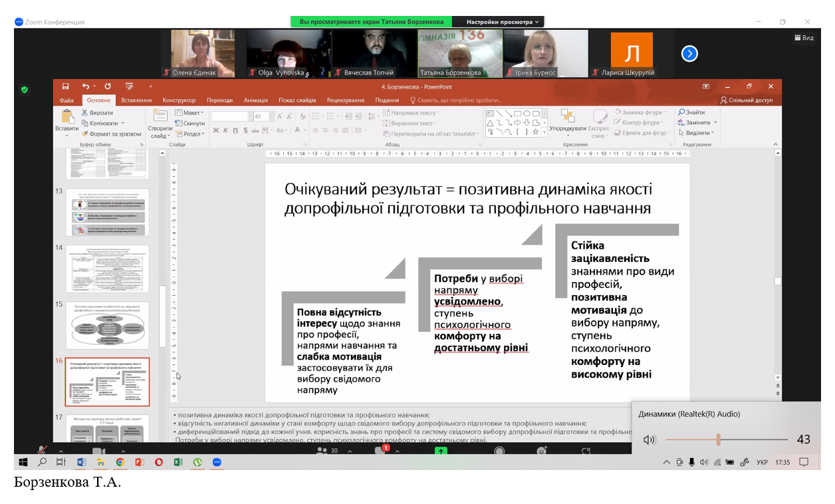Select the text box shape in the gallery
The height and width of the screenshot is (504, 835).
(x=490, y=114)
